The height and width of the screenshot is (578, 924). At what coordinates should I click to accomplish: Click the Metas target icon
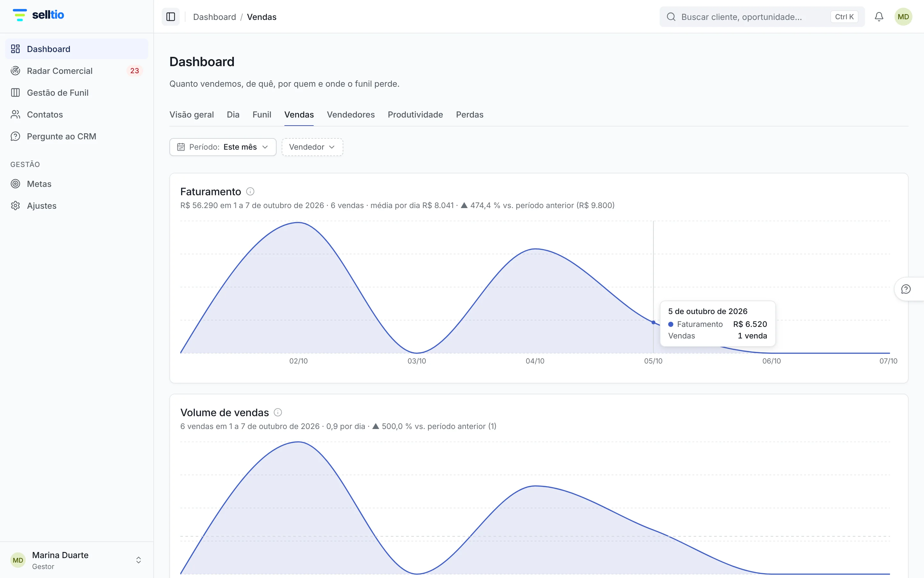(x=15, y=184)
